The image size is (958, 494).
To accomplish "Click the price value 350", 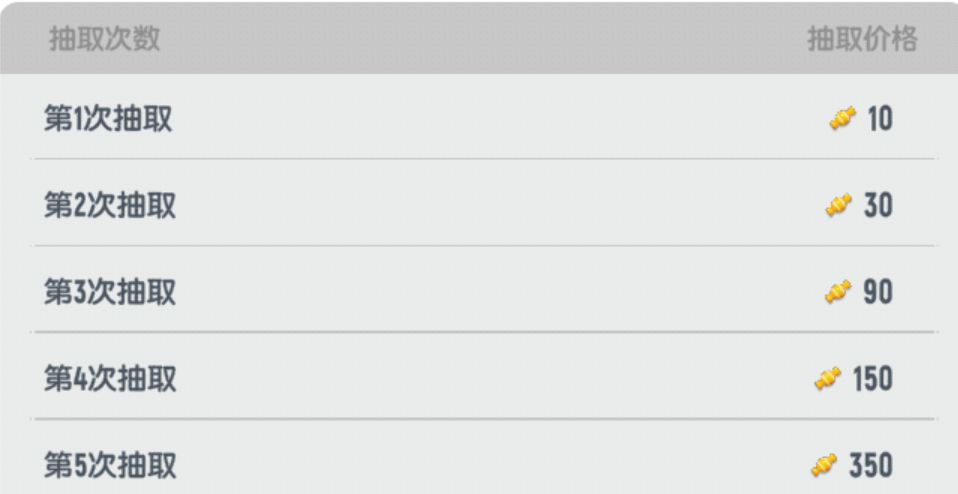I will 871,466.
